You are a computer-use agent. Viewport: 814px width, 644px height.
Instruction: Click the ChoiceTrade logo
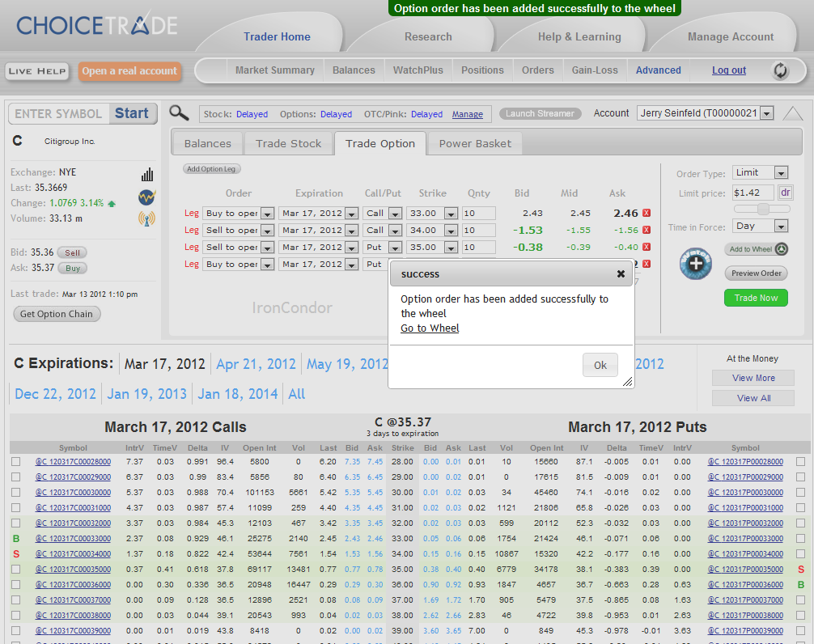(97, 25)
